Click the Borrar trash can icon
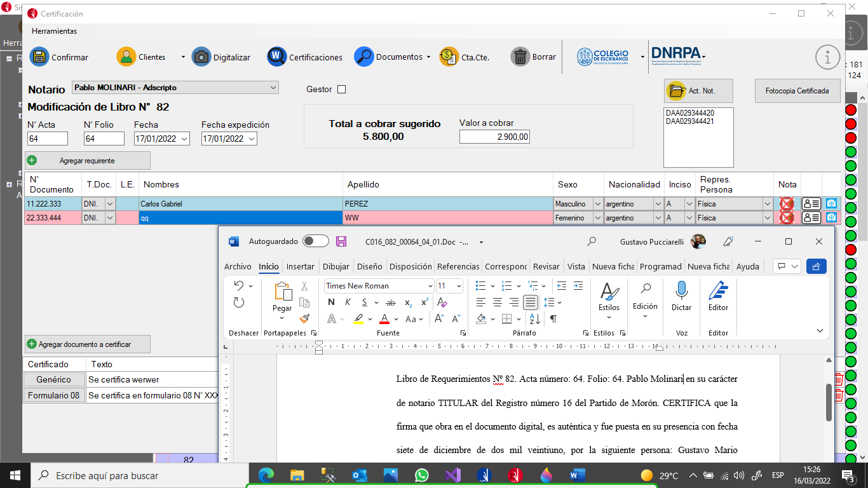The height and width of the screenshot is (488, 868). [520, 57]
